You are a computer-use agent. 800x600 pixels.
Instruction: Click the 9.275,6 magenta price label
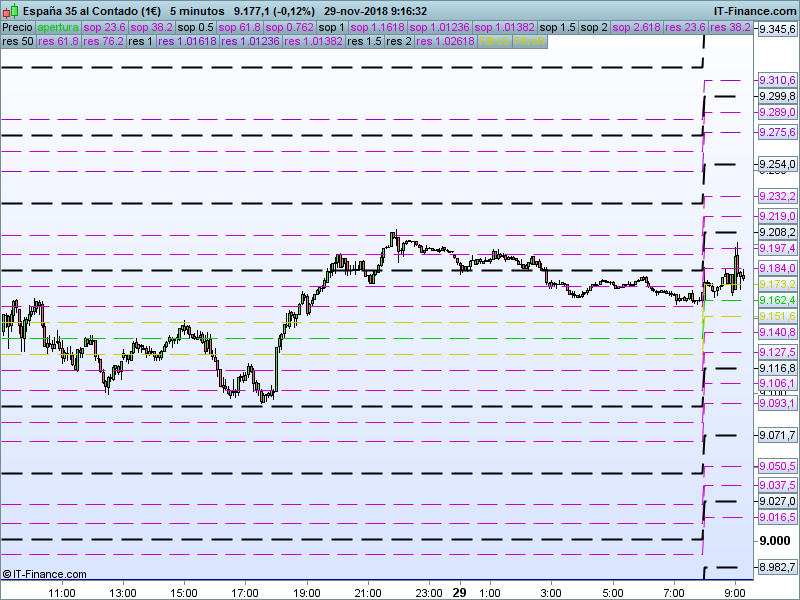coord(777,133)
